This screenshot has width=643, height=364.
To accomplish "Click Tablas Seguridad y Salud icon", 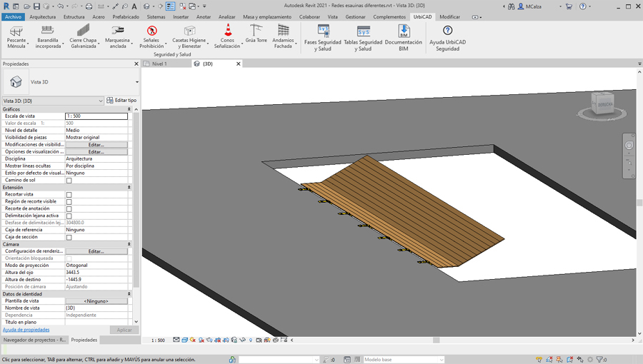I will [363, 31].
